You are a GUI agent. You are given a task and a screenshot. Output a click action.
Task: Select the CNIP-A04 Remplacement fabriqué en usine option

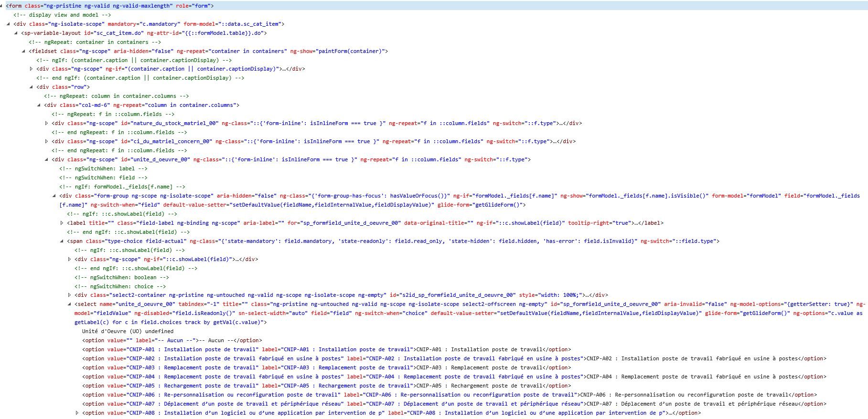[454, 377]
